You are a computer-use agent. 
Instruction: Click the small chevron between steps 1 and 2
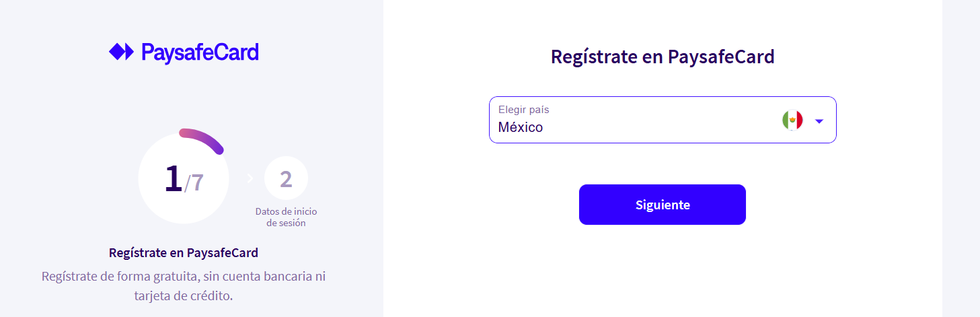point(250,178)
